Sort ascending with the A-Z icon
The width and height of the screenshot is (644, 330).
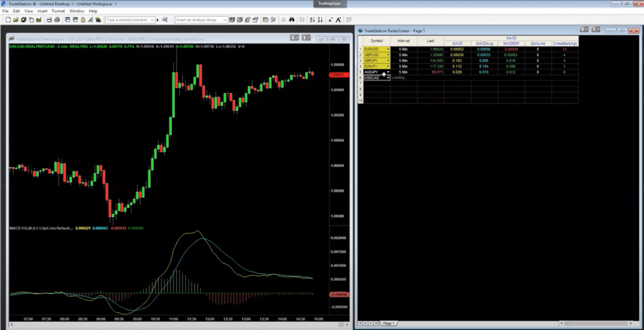click(x=312, y=19)
